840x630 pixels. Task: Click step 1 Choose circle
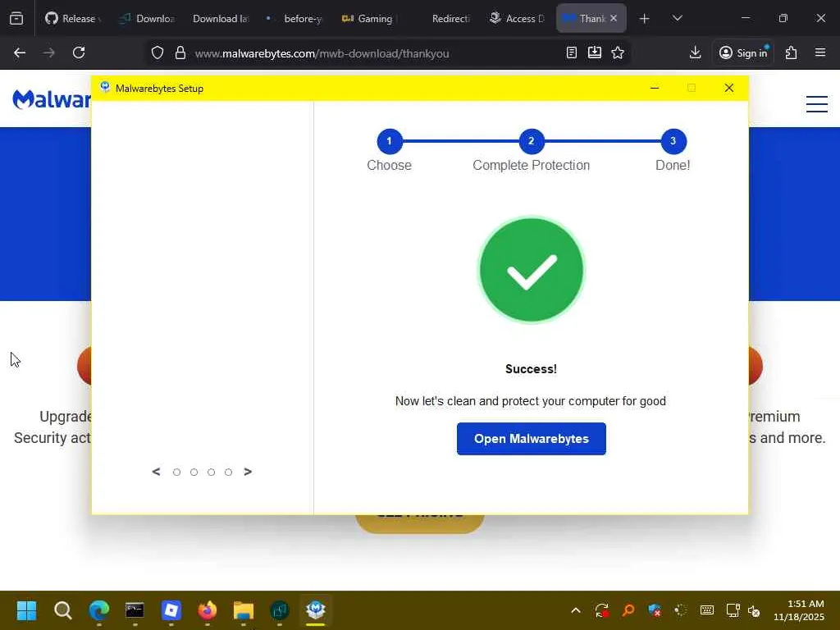(x=390, y=141)
